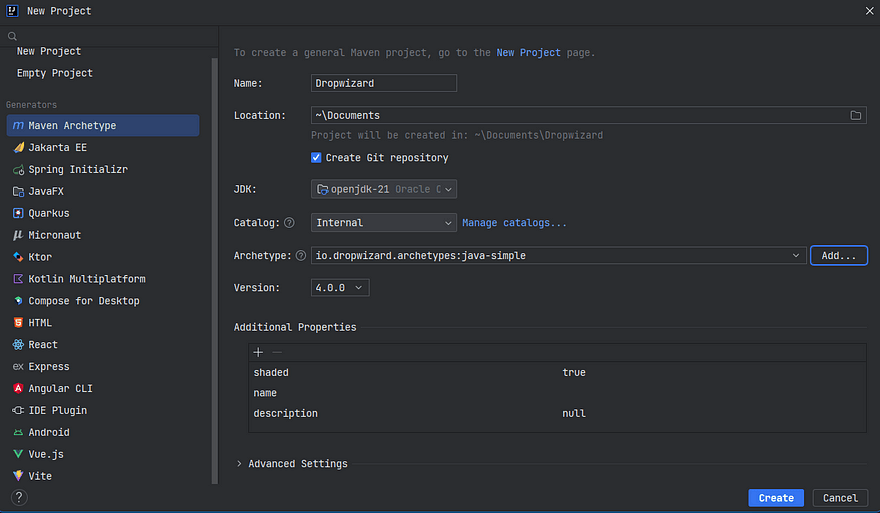The height and width of the screenshot is (513, 880).
Task: Click the Quarkus generator icon
Action: pos(18,213)
